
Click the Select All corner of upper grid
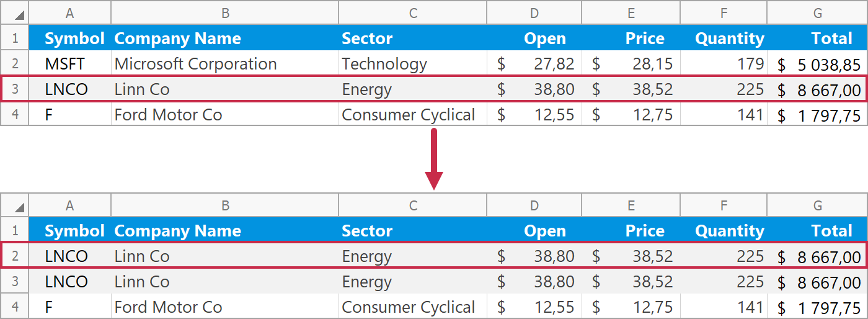pos(15,14)
